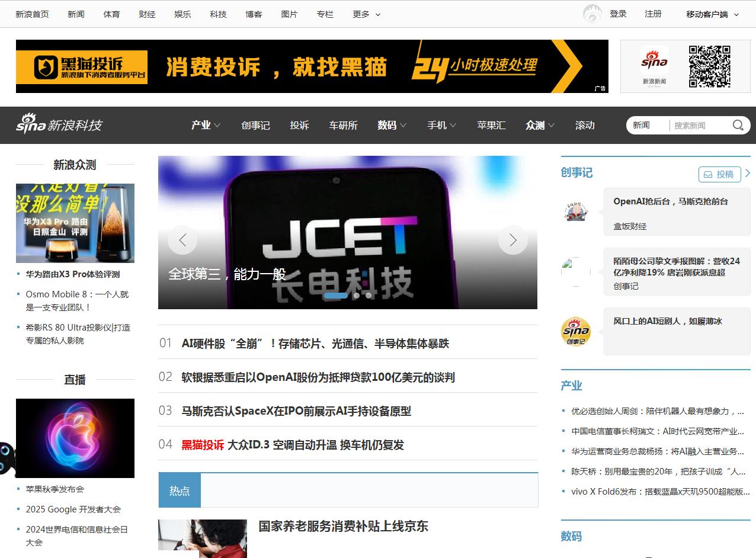Expand the 手机 navigation dropdown
Viewport: 756px width, 558px height.
click(441, 125)
